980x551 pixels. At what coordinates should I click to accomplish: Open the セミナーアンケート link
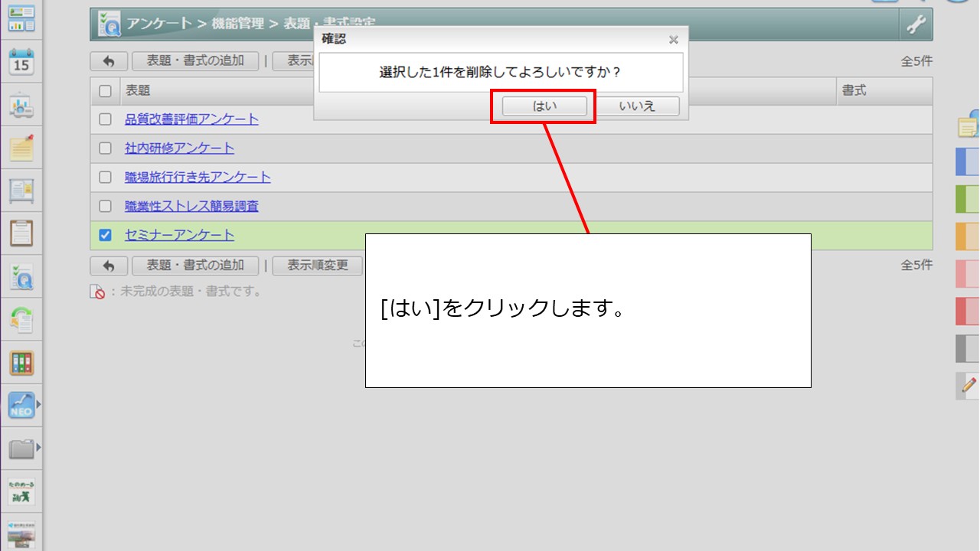pos(179,235)
